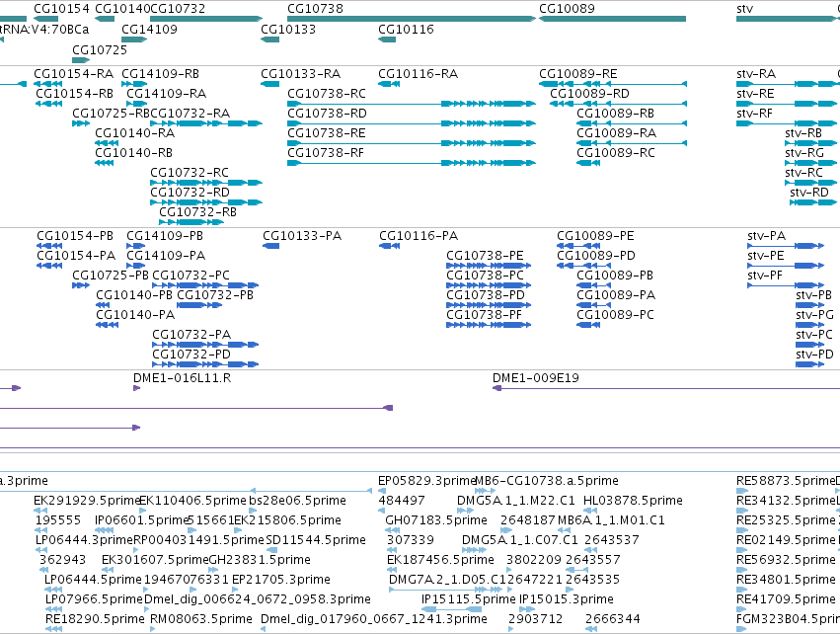Click transcript CG10140-RA
Viewport: 840px width, 634px height.
135,133
